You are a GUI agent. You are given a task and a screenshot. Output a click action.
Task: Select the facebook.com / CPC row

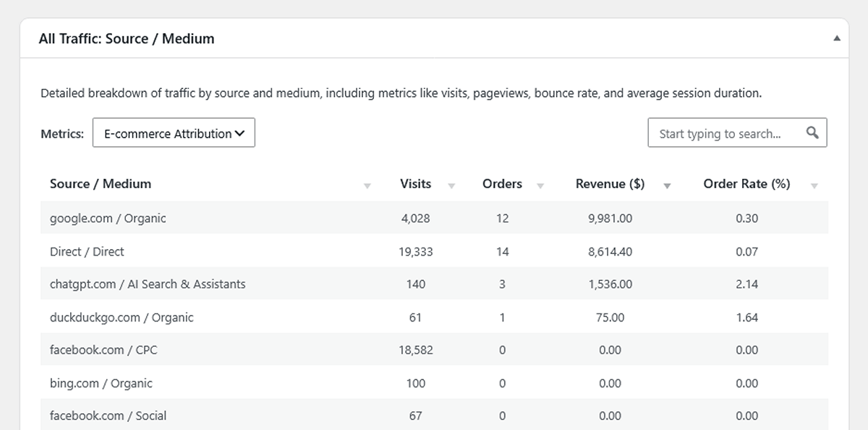[x=434, y=350]
